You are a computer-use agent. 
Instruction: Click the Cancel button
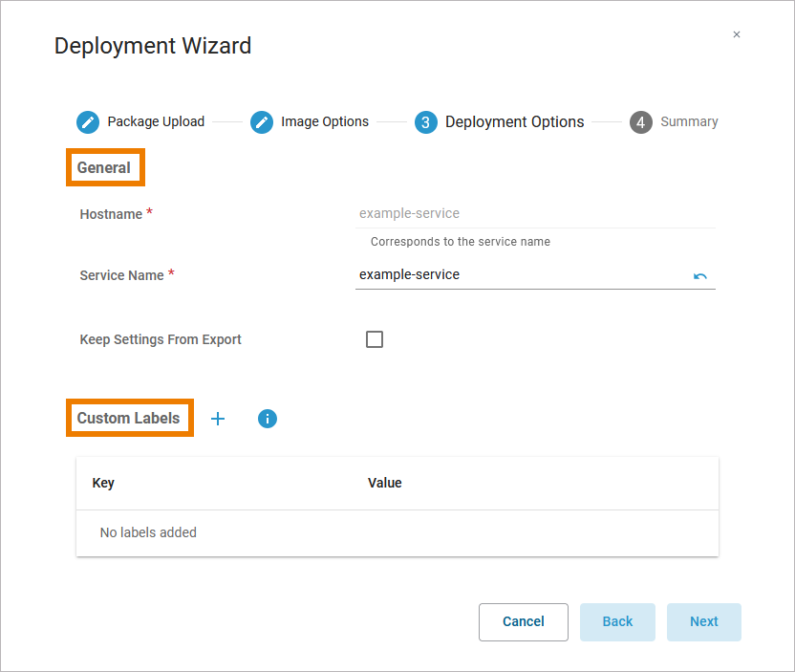coord(524,621)
